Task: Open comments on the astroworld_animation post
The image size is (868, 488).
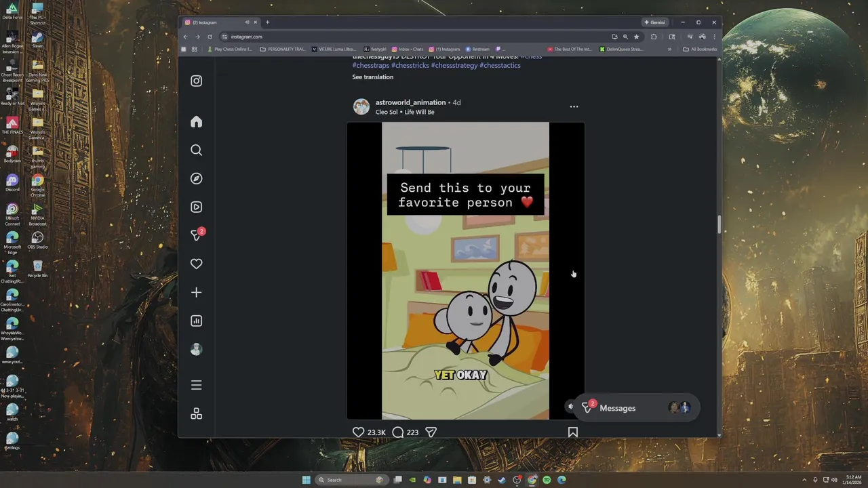Action: 398,432
